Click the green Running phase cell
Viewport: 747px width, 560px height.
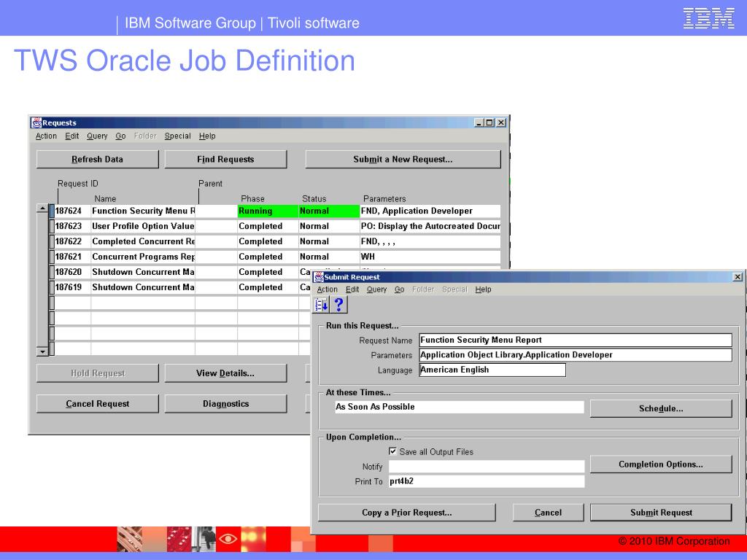tap(268, 211)
